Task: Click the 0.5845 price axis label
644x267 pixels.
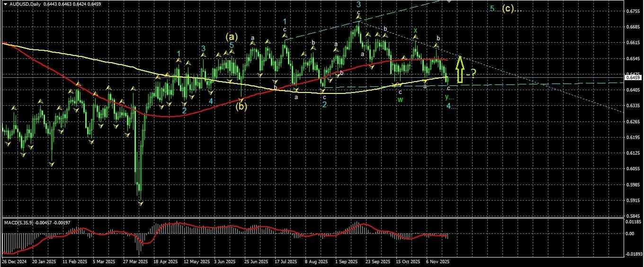Action: coord(633,216)
